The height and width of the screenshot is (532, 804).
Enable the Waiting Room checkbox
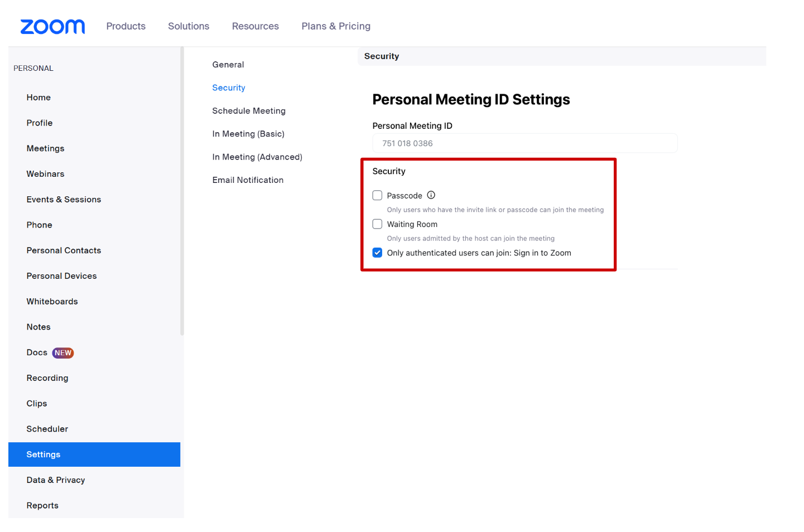click(377, 224)
